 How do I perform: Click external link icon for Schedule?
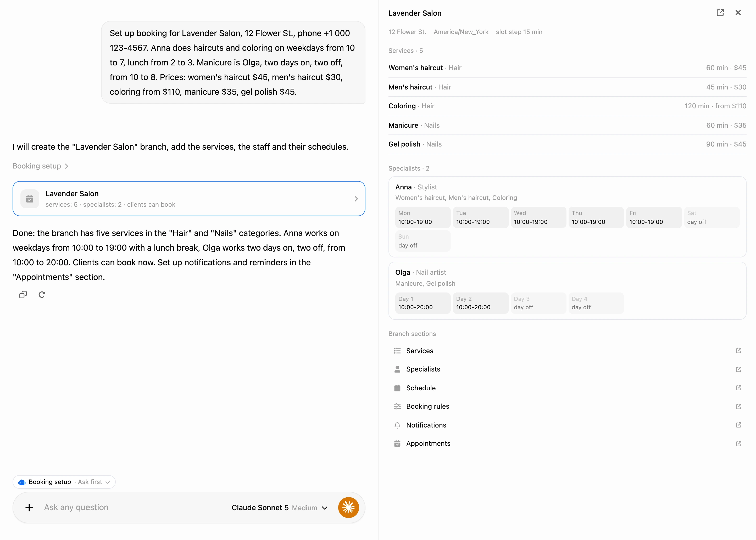coord(738,388)
